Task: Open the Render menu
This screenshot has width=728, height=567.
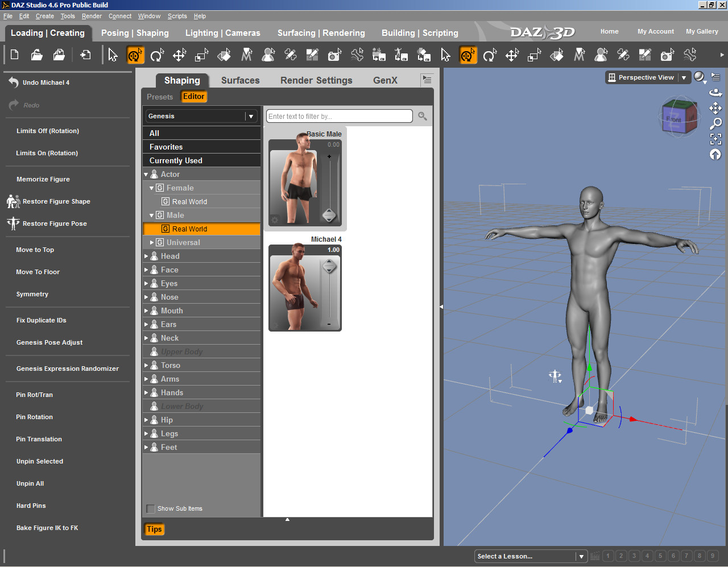Action: 92,16
